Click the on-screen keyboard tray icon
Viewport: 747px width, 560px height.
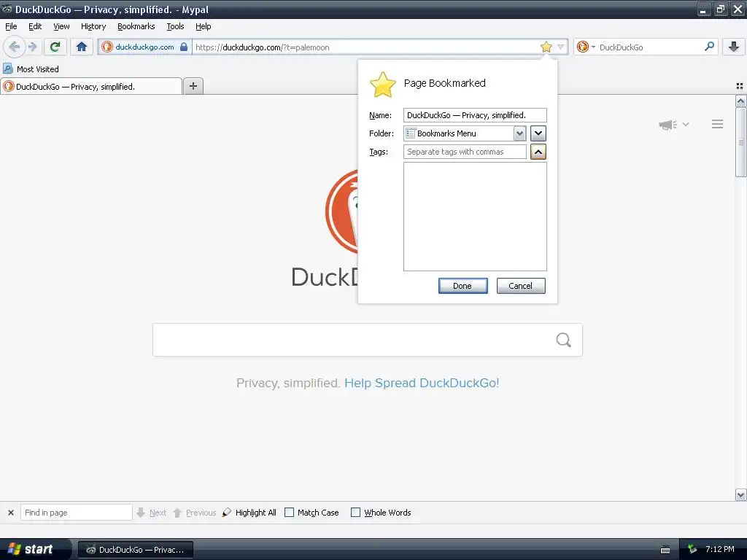click(665, 550)
